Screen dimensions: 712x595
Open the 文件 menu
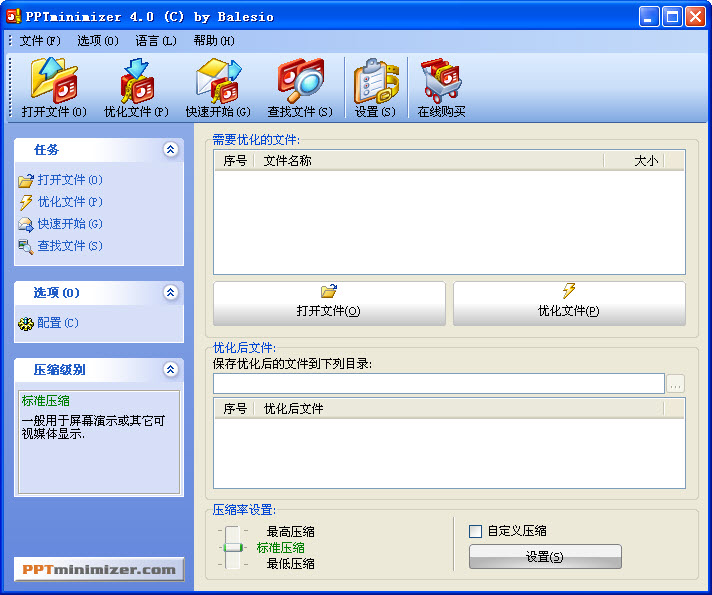coord(40,41)
